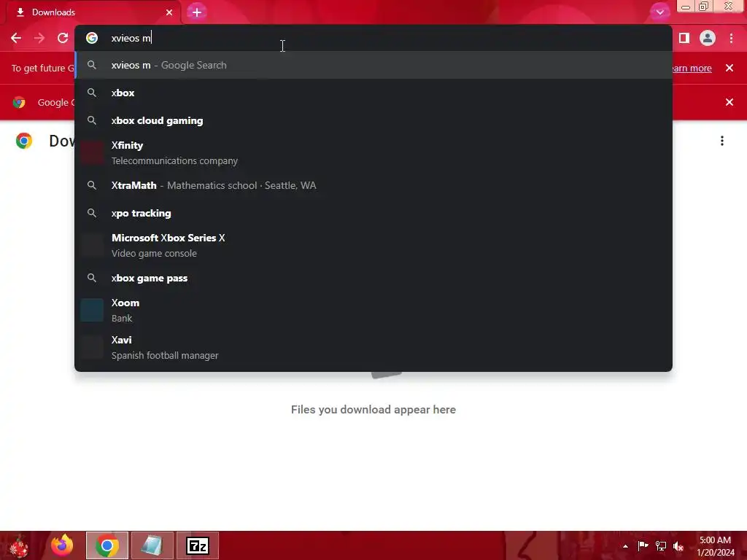Click the Chrome logo on Downloads page
This screenshot has width=747, height=560.
point(24,141)
